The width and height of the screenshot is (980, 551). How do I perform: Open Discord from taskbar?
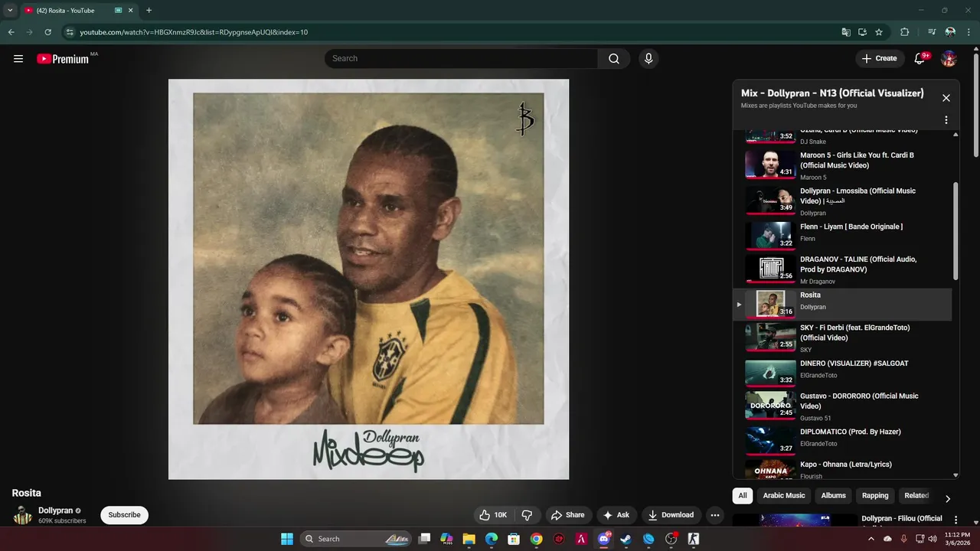point(603,539)
